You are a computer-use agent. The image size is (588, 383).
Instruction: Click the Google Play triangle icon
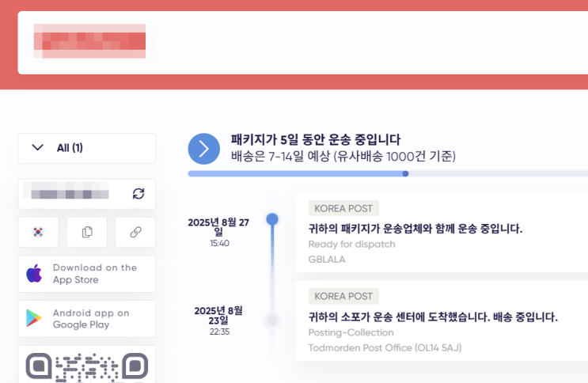point(34,318)
